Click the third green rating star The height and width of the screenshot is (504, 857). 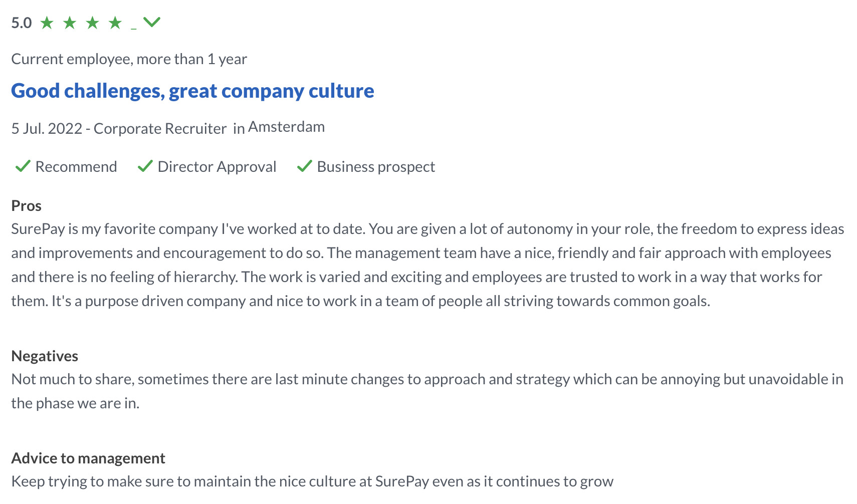[93, 23]
